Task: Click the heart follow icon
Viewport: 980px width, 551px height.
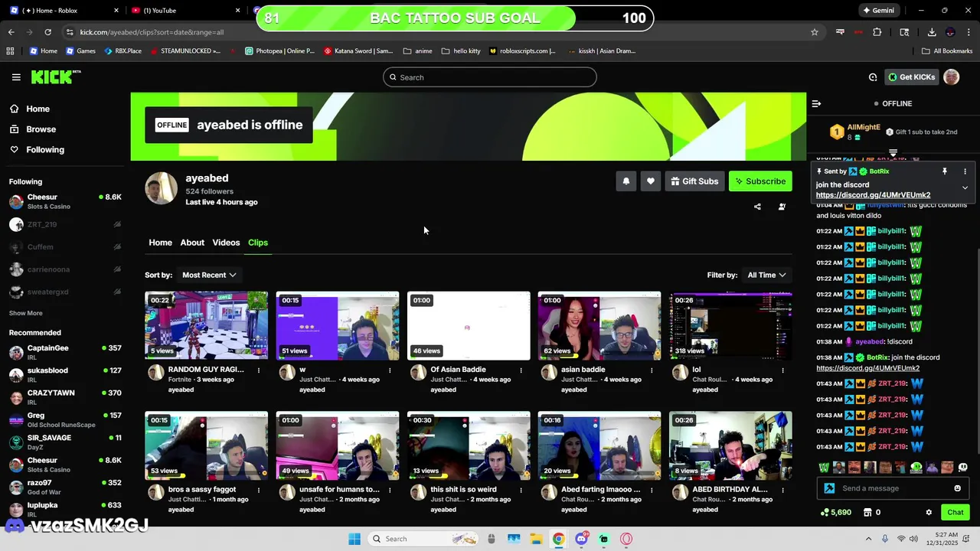Action: pyautogui.click(x=650, y=181)
